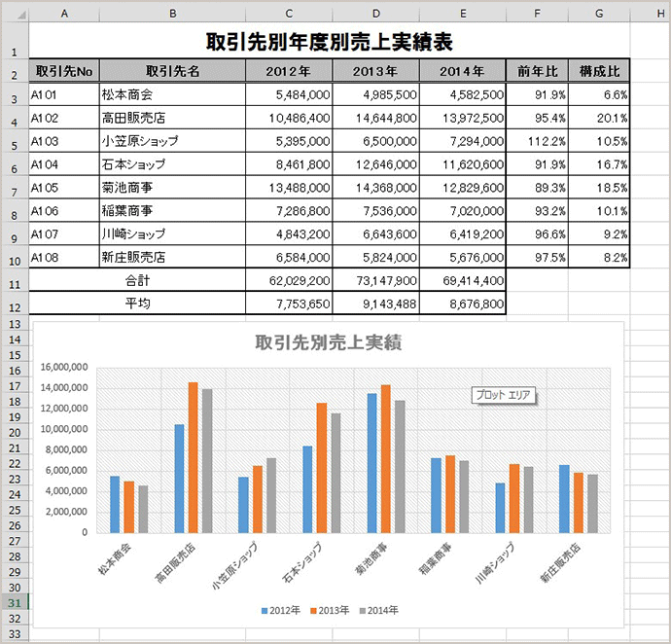Click the value 14,644,800

click(375, 118)
